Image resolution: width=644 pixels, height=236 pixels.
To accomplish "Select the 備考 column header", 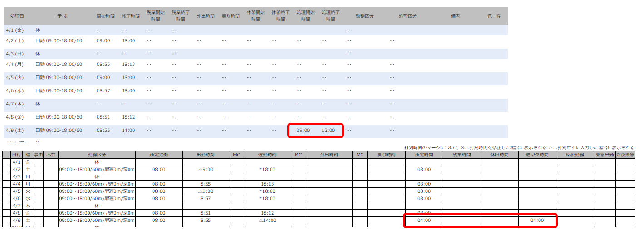I will tap(455, 16).
